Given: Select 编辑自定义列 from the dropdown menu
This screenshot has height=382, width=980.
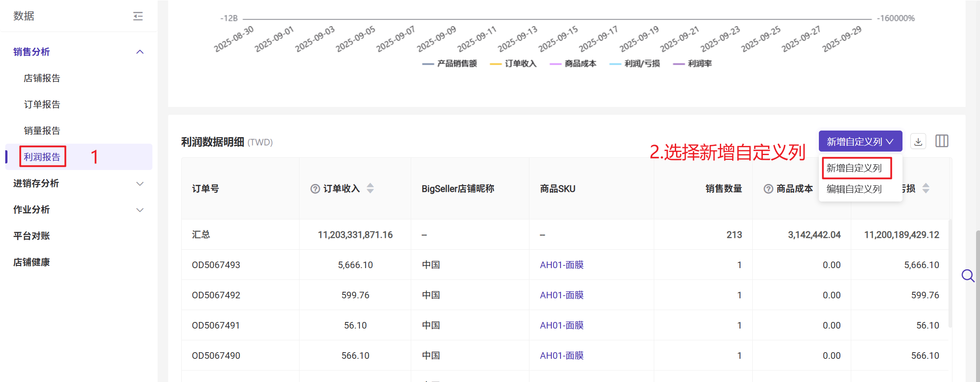Looking at the screenshot, I should [x=854, y=189].
